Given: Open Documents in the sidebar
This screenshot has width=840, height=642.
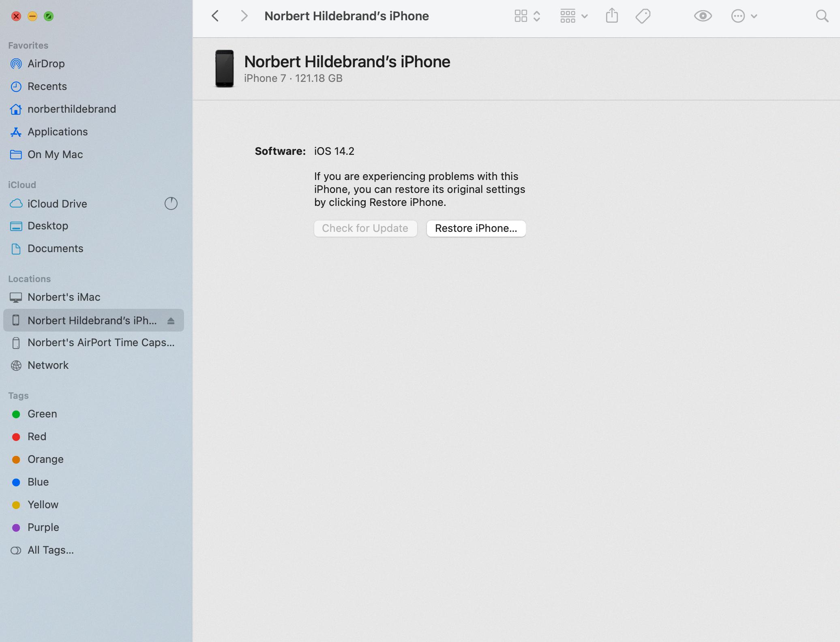Looking at the screenshot, I should (56, 248).
